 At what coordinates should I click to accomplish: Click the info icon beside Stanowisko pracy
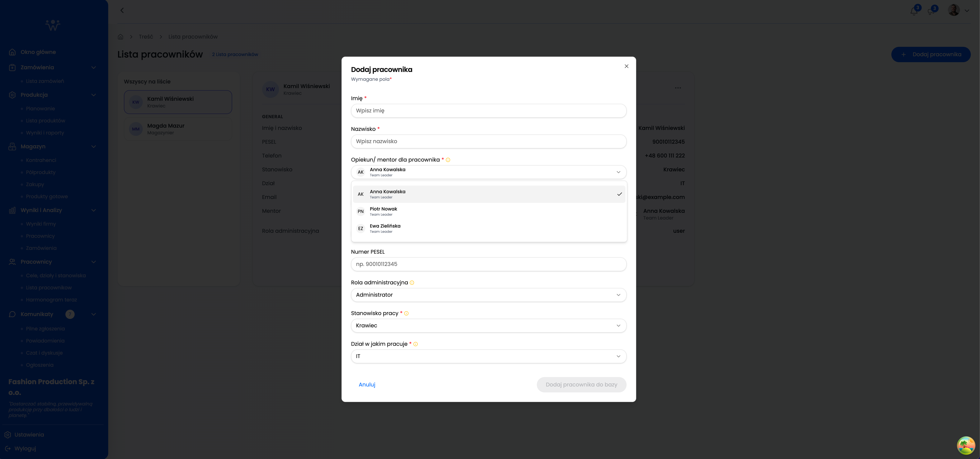pyautogui.click(x=406, y=313)
